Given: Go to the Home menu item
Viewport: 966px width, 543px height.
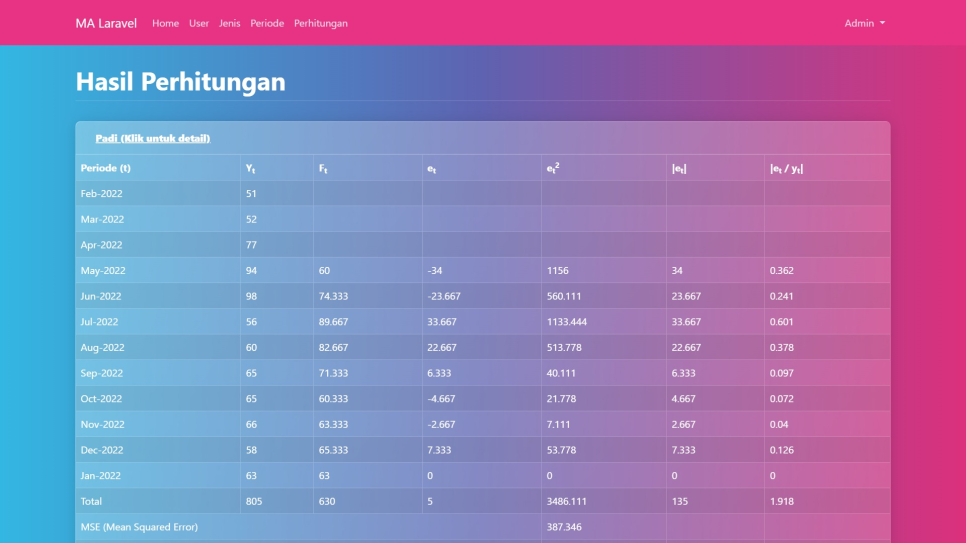Looking at the screenshot, I should pos(165,23).
